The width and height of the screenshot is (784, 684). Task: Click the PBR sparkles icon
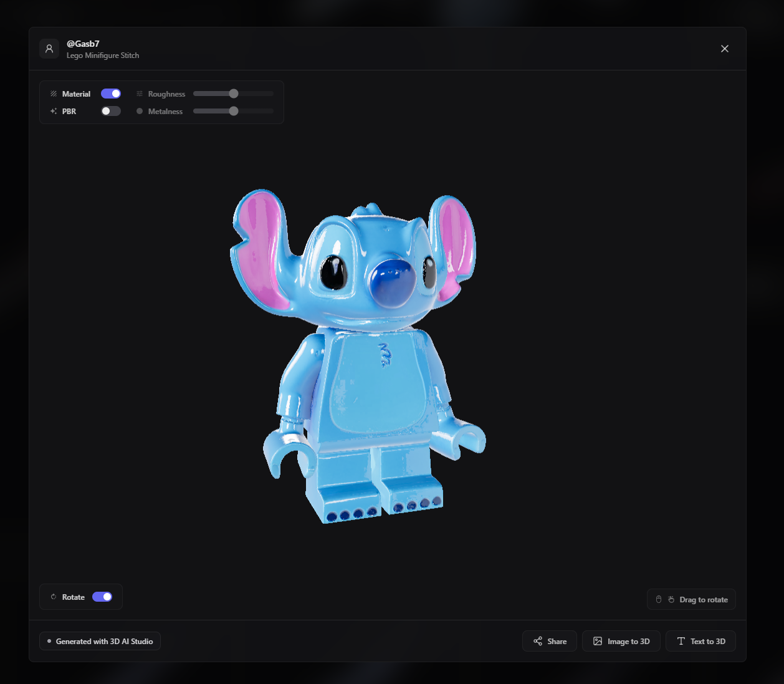point(53,111)
